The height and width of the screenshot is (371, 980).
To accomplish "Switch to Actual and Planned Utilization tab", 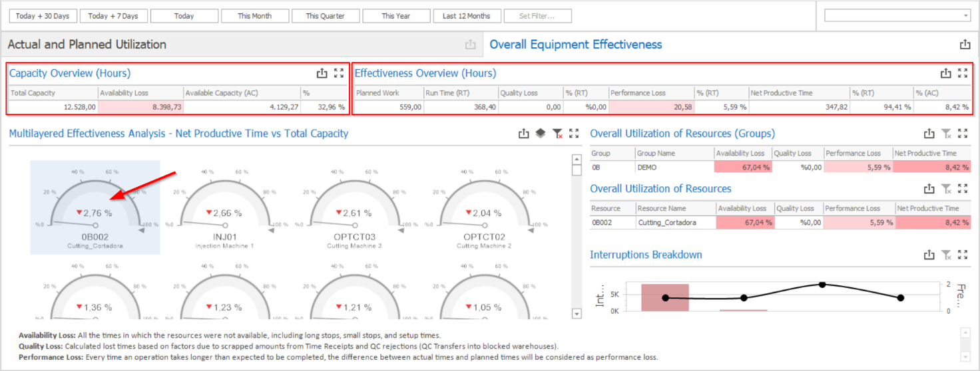I will coord(87,45).
